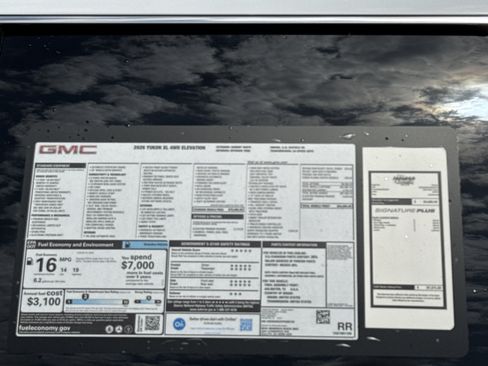Click the blue QR code in the OnStar panel
488x366 pixels.
246,325
